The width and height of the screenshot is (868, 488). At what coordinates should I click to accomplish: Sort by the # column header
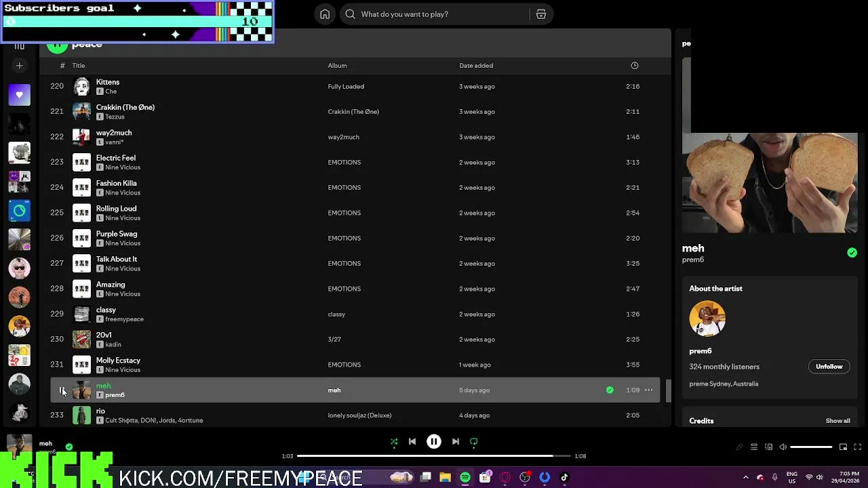(x=62, y=66)
